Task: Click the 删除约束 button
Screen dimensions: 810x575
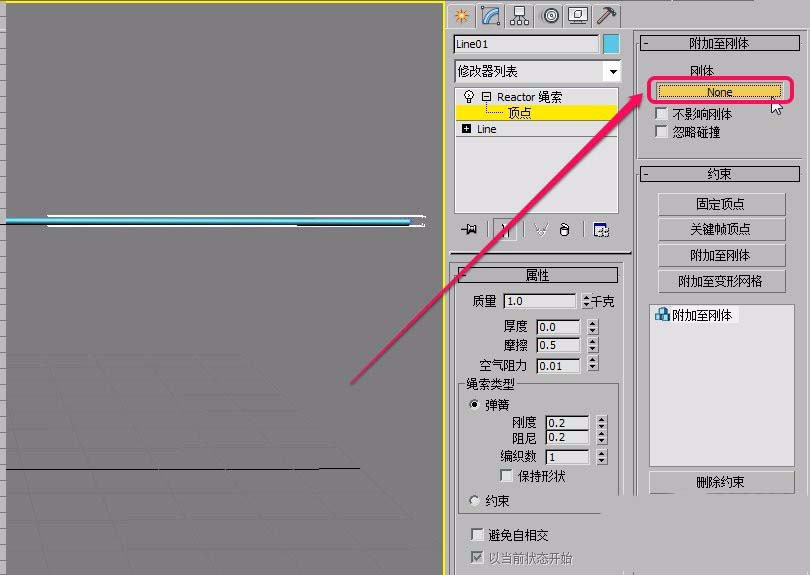Action: [x=721, y=482]
